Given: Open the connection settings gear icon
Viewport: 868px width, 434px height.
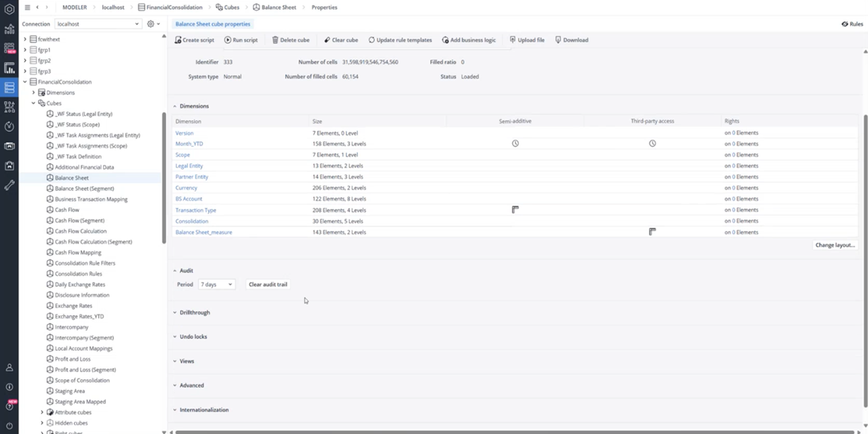Looking at the screenshot, I should point(151,24).
